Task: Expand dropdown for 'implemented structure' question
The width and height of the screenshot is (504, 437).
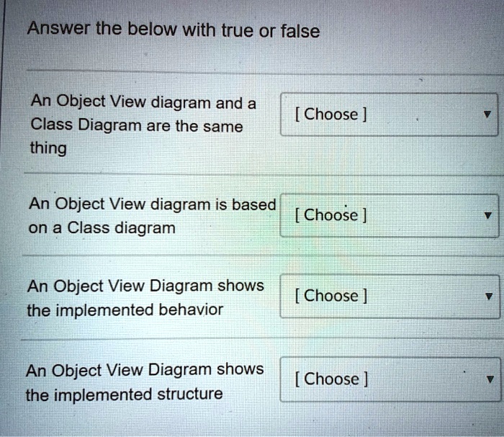Action: coord(389,379)
